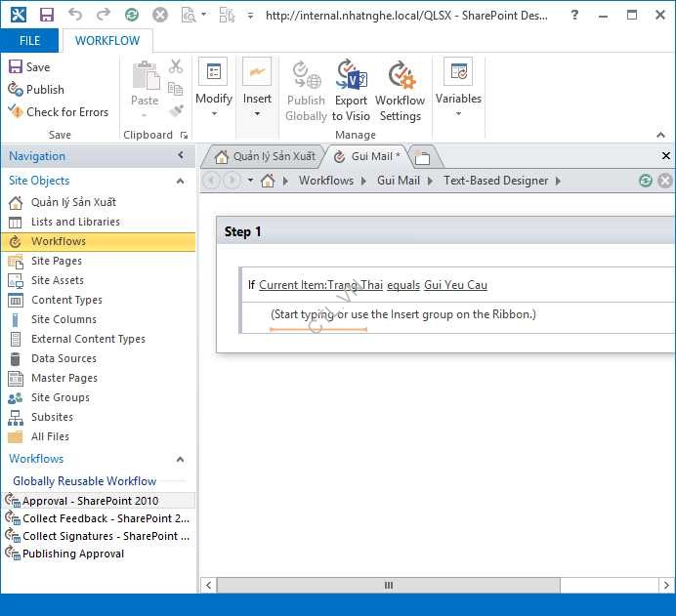
Task: Collapse the Site Objects section
Action: point(180,181)
